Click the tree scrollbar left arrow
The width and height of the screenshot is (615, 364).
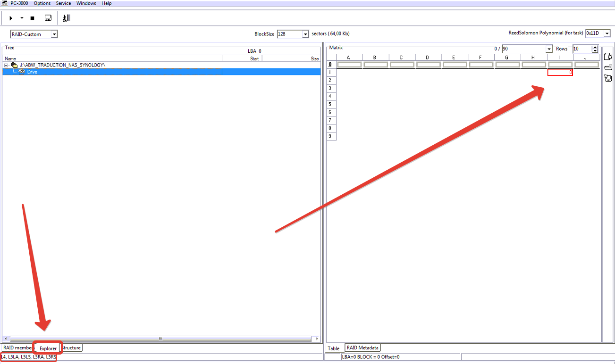click(6, 339)
